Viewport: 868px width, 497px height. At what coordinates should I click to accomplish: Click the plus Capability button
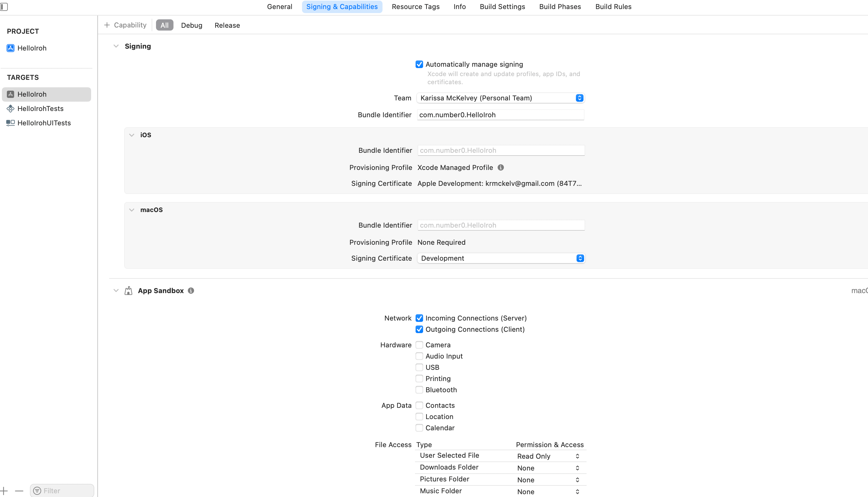[125, 25]
